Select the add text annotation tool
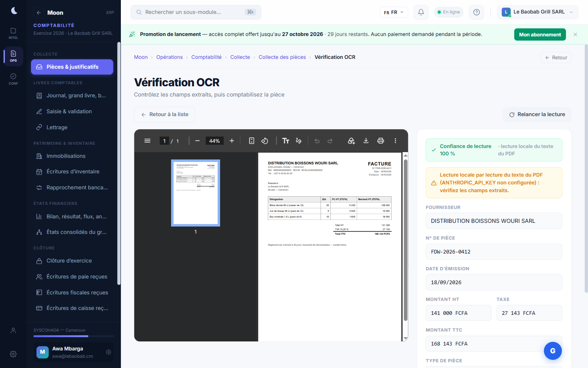The height and width of the screenshot is (368, 588). pyautogui.click(x=286, y=141)
